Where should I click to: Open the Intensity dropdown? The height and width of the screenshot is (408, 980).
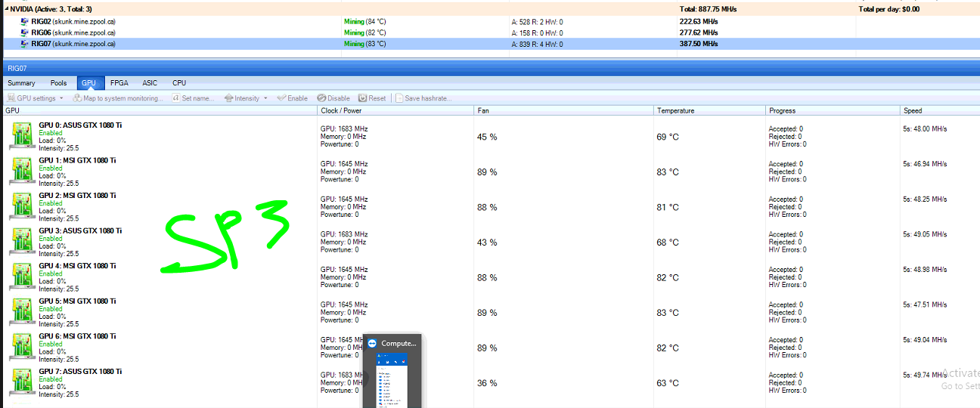tap(247, 98)
